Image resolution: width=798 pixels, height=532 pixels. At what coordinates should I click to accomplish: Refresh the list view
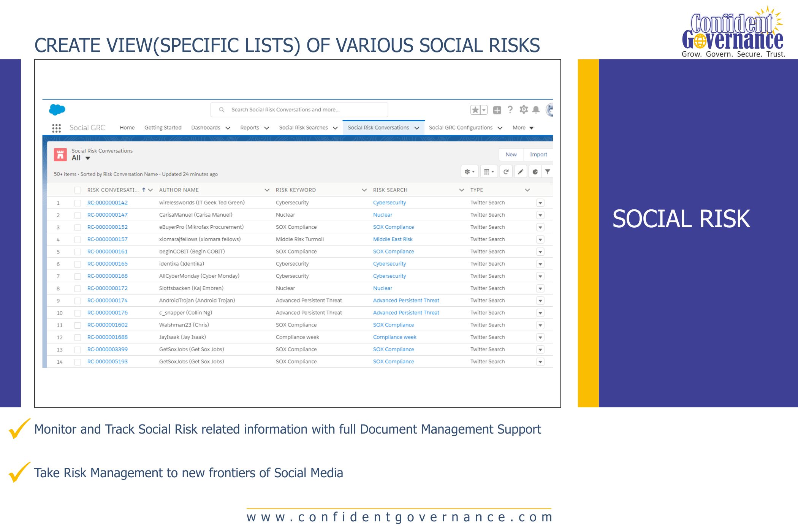coord(506,171)
